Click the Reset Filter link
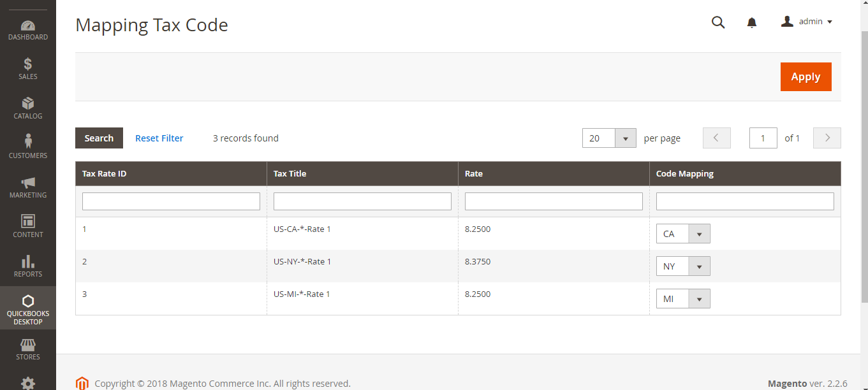Screen dimensions: 868x390 159,138
